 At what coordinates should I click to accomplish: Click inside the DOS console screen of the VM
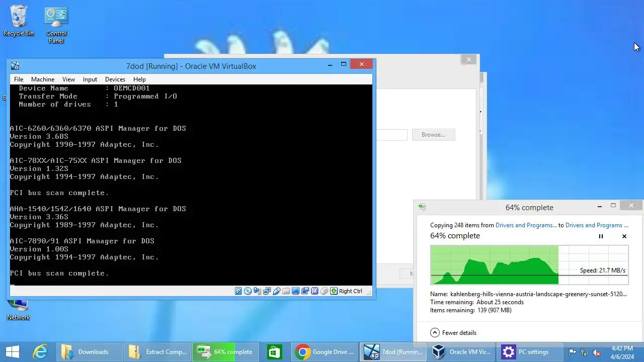191,185
